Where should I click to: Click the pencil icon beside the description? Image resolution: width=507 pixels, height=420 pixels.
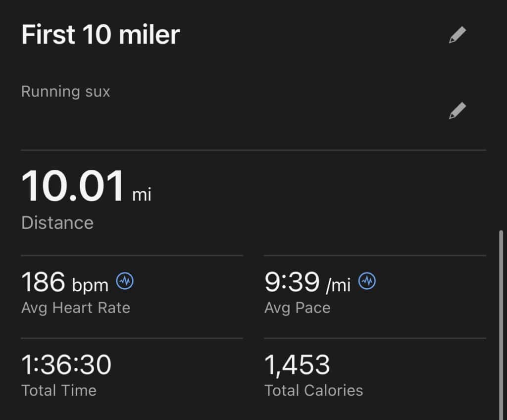(457, 110)
